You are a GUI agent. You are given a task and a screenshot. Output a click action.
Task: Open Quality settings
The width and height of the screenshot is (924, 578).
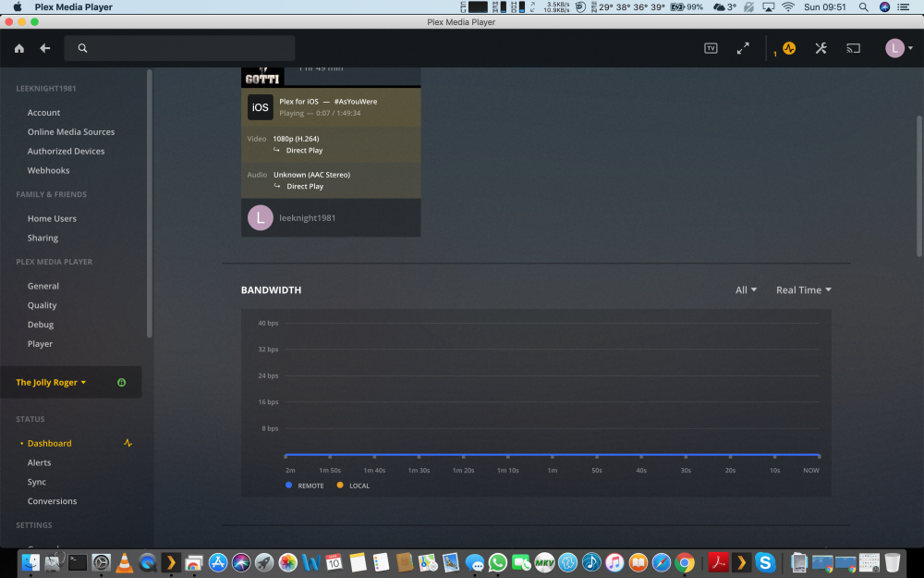click(42, 305)
